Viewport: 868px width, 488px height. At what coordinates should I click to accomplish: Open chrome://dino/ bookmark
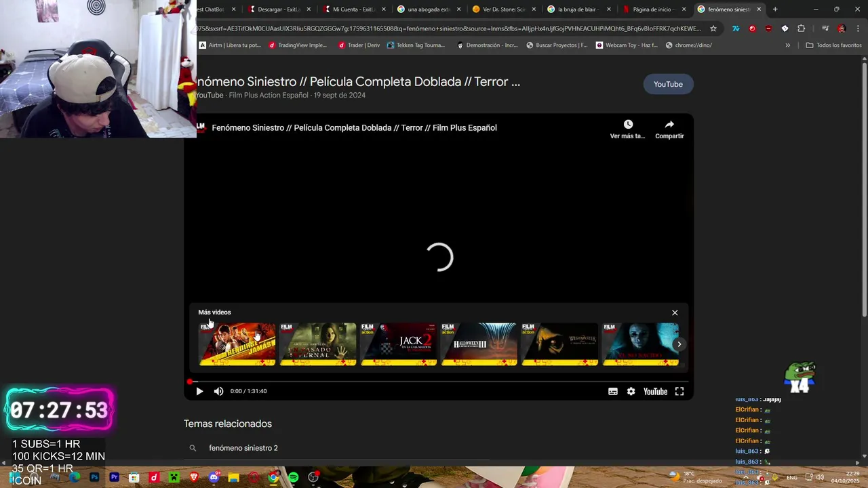click(x=689, y=45)
